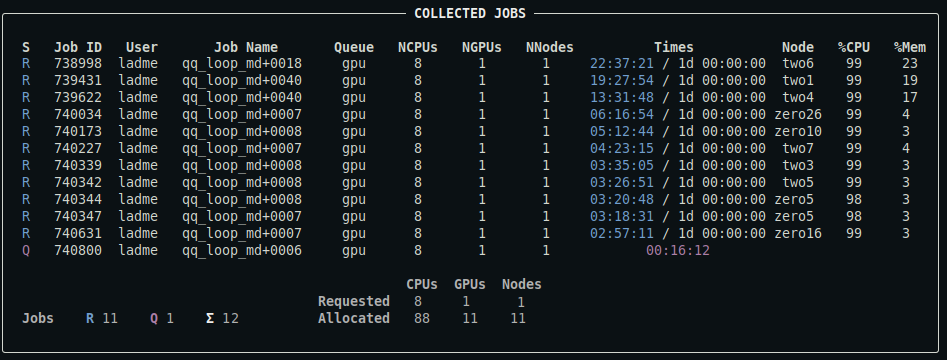947x360 pixels.
Task: Click the COLLECTED JOBS title
Action: click(470, 13)
